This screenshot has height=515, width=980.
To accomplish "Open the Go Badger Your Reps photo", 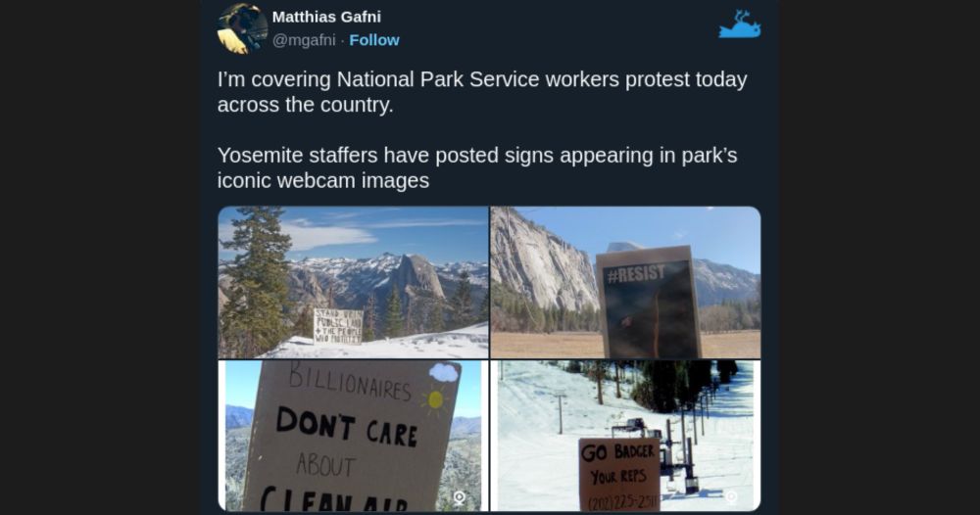I will point(625,436).
